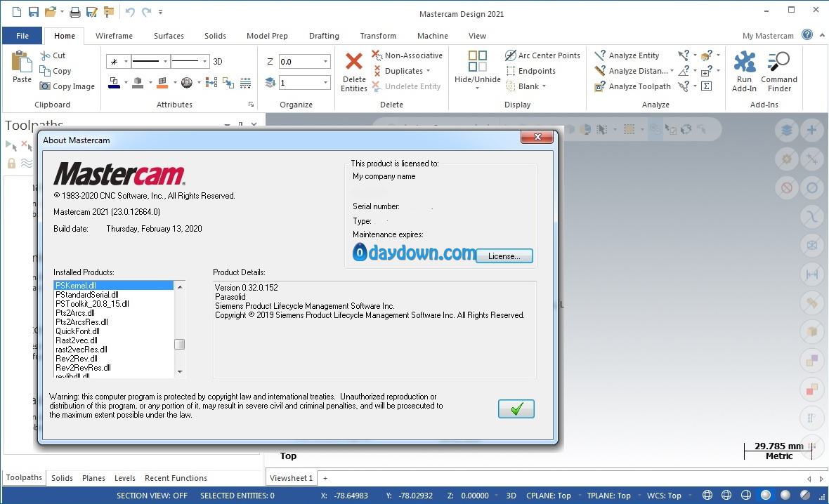
Task: Expand the Attributes group dialog launcher
Action: (x=251, y=105)
